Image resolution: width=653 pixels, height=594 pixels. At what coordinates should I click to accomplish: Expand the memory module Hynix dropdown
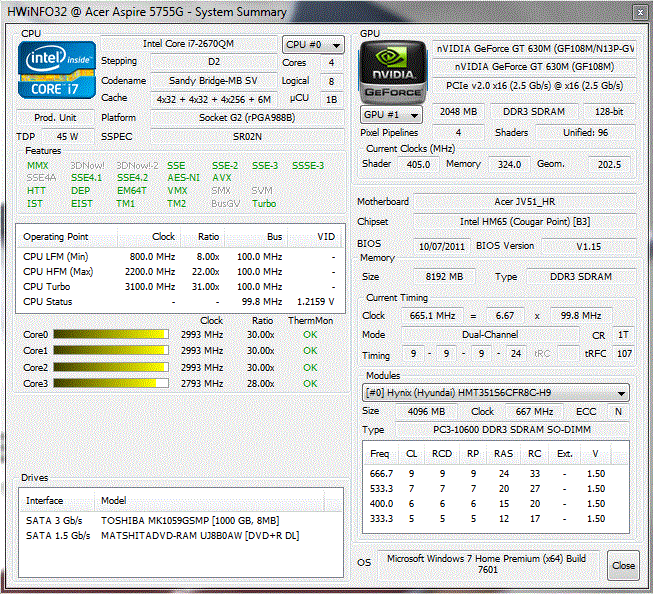[x=496, y=392]
